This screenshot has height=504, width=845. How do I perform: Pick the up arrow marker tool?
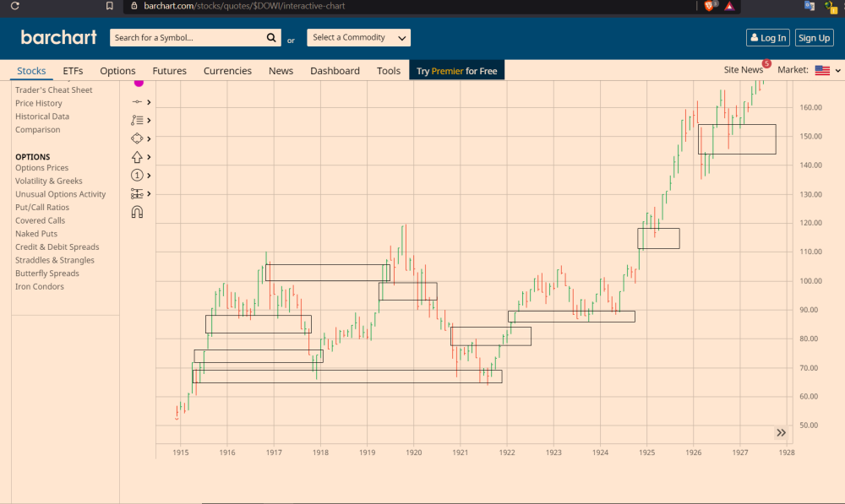pyautogui.click(x=137, y=157)
